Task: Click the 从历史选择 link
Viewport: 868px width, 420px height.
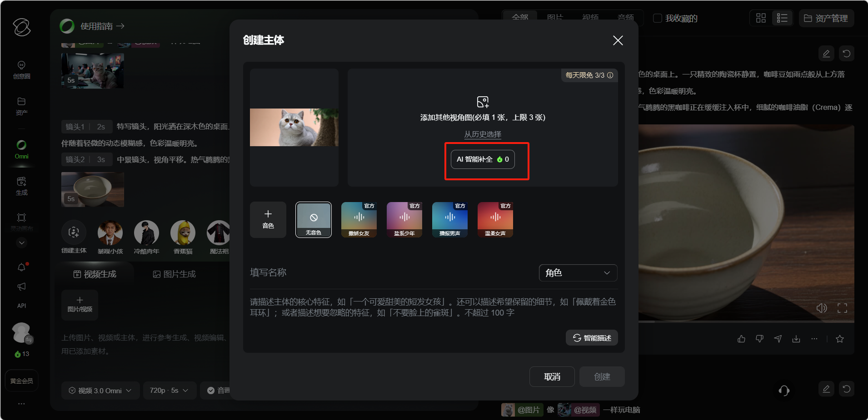Action: coord(482,134)
